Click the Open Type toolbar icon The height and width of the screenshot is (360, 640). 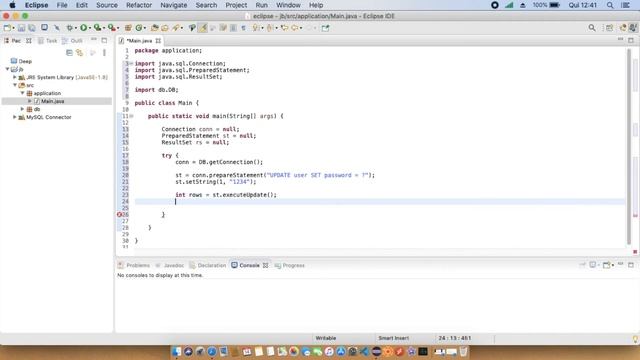click(x=154, y=28)
